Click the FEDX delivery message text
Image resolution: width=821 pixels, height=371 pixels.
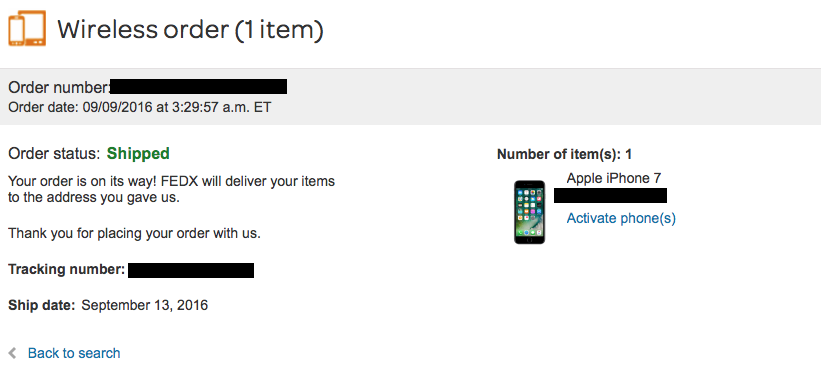point(172,190)
